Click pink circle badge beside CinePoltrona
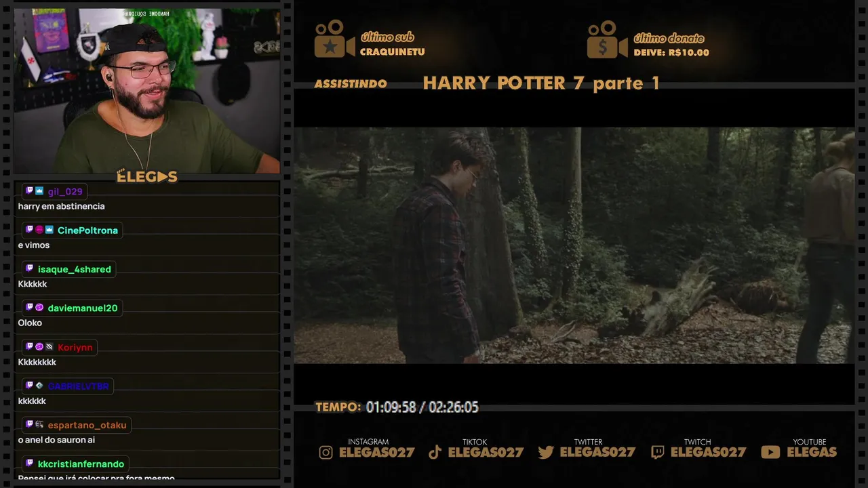The width and height of the screenshot is (868, 488). [39, 230]
